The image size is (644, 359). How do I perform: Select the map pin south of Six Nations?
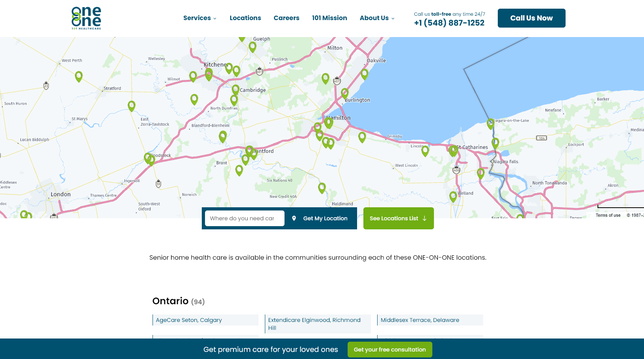point(322,188)
